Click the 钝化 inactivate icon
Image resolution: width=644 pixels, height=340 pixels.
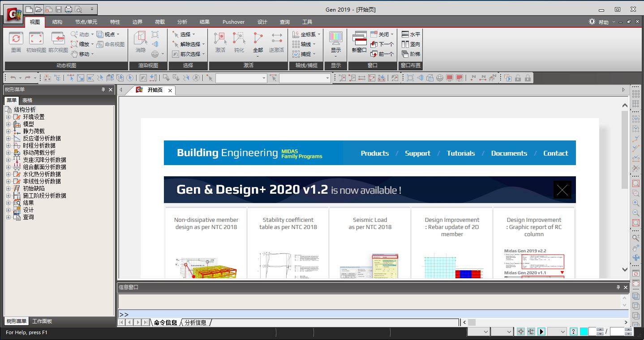(x=239, y=38)
